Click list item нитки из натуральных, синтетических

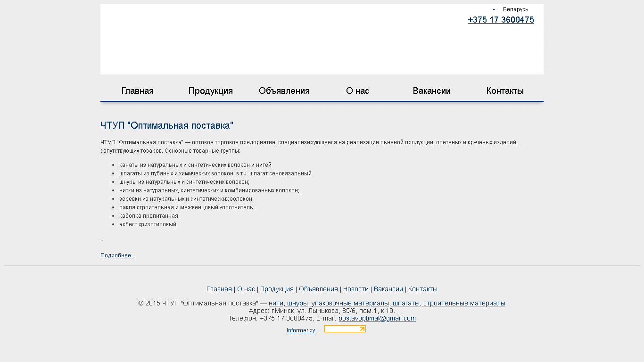tap(209, 190)
